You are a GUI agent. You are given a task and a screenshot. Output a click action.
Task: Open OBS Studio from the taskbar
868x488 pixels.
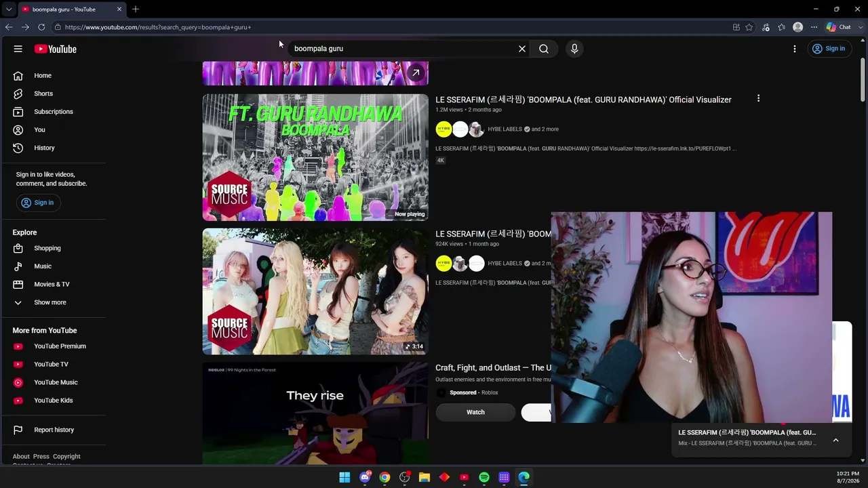click(405, 477)
